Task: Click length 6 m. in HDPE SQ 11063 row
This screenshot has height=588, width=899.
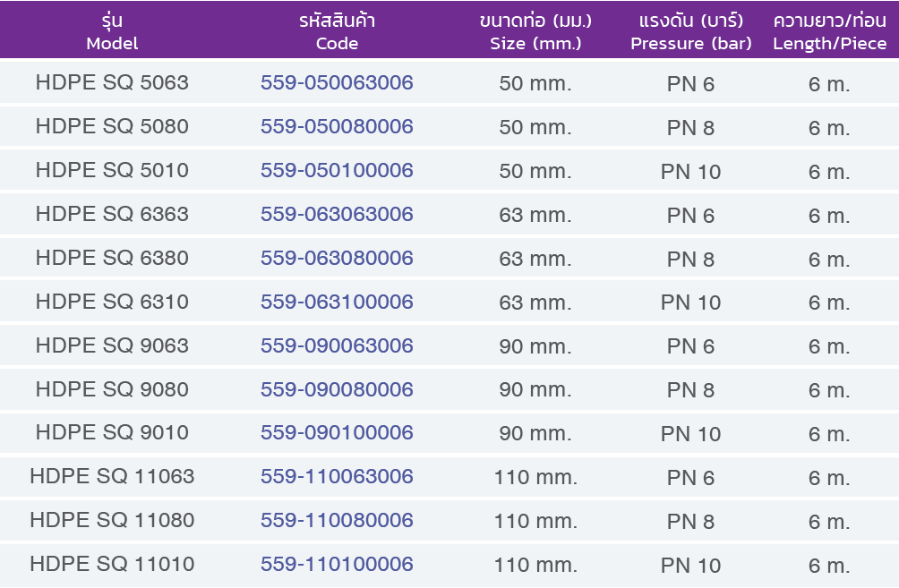Action: point(830,478)
